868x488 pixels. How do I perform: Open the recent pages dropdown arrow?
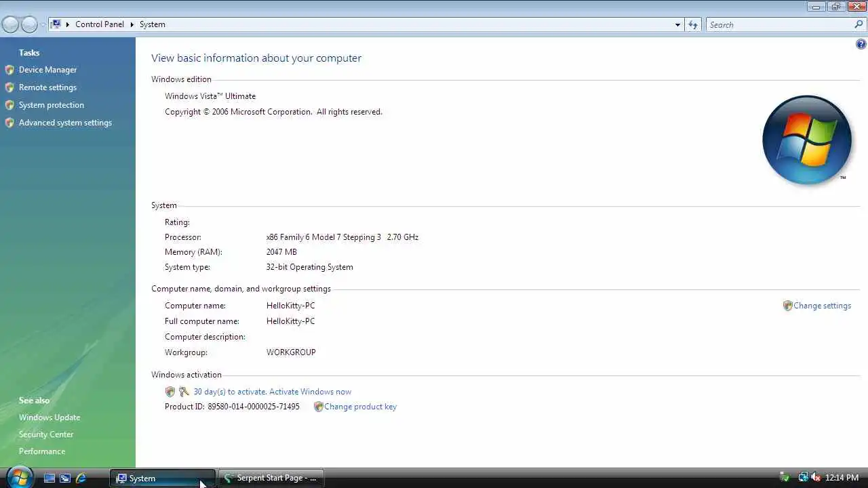coord(43,25)
